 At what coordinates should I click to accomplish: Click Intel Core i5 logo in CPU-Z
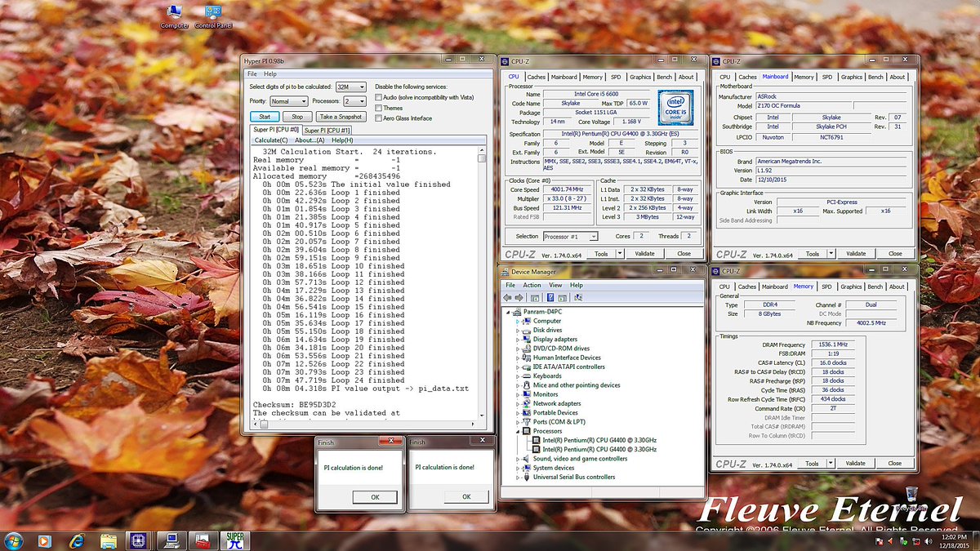click(677, 107)
